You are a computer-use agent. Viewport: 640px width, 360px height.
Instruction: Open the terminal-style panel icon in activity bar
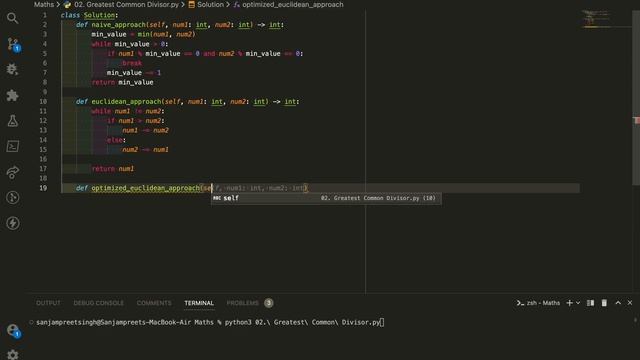tap(13, 146)
